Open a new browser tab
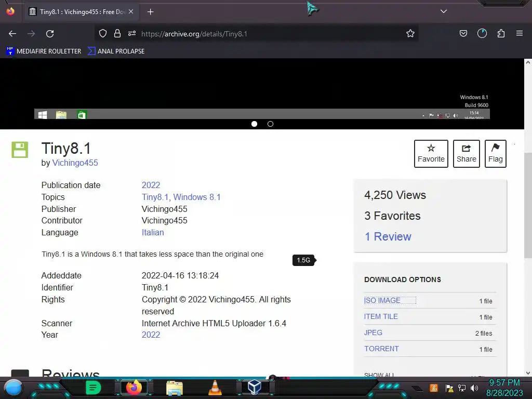Viewport: 532px width, 399px height. (x=150, y=12)
